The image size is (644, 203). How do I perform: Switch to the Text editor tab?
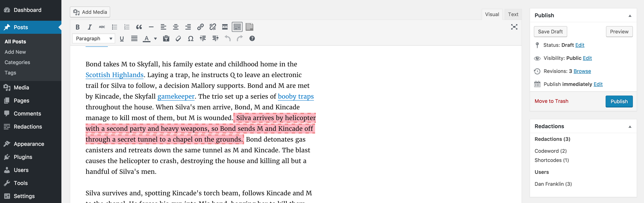tap(513, 15)
